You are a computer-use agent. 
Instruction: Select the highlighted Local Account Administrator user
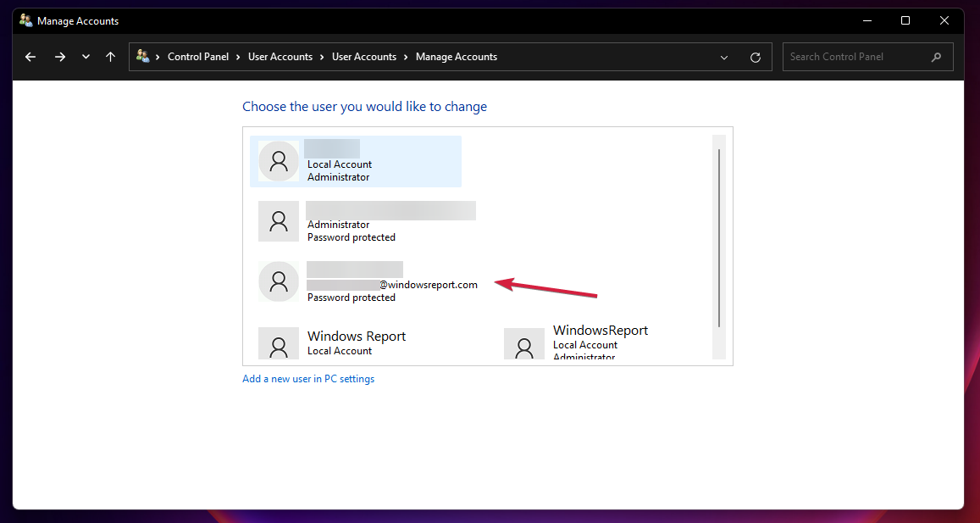point(356,161)
